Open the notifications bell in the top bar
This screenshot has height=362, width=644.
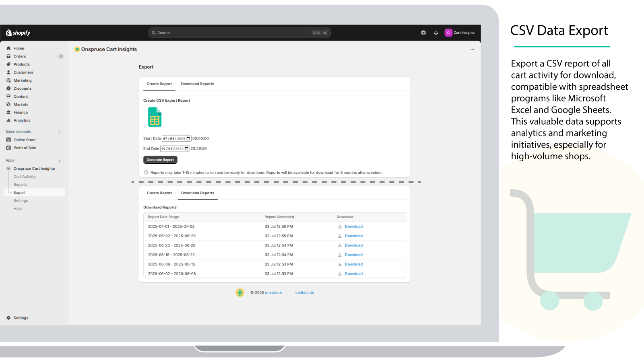[x=436, y=33]
